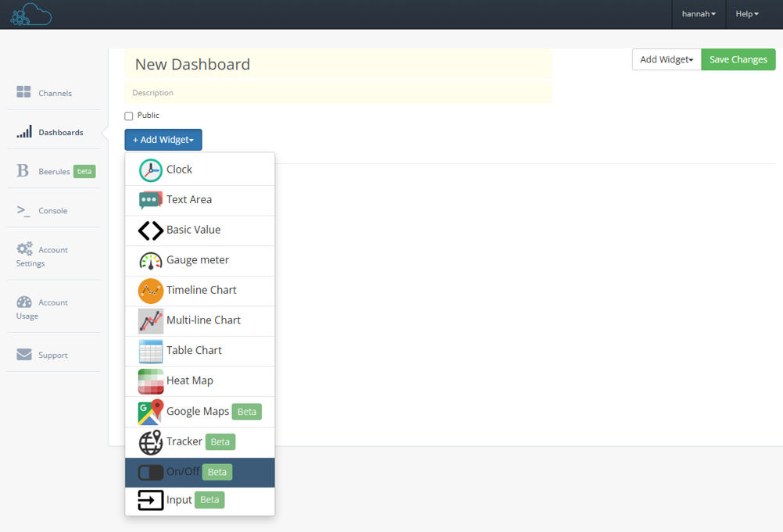Choose Clock from the widget menu
783x532 pixels.
(x=200, y=170)
